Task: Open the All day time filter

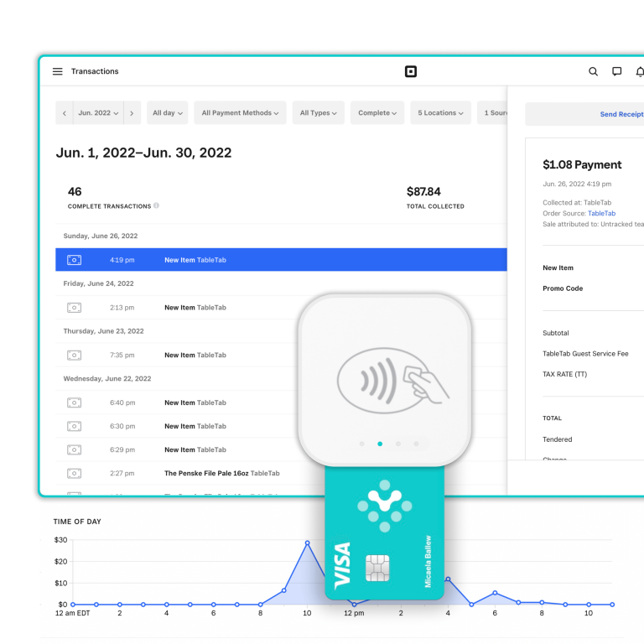Action: 166,113
